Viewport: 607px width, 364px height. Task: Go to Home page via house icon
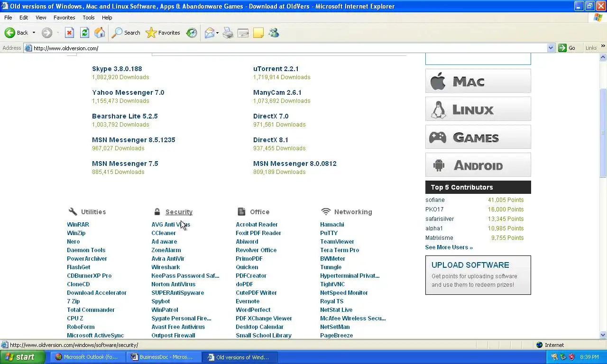(100, 33)
